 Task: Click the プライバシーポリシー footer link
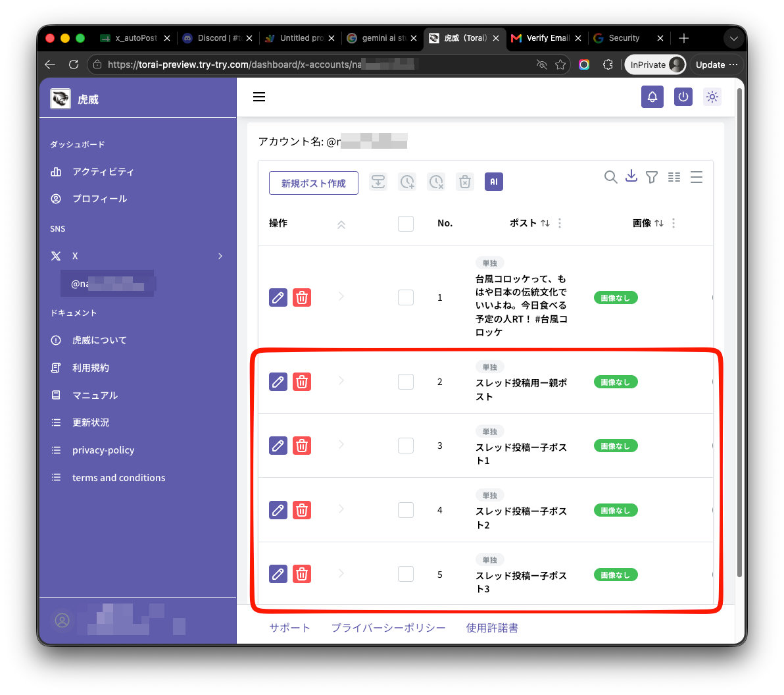[x=388, y=627]
